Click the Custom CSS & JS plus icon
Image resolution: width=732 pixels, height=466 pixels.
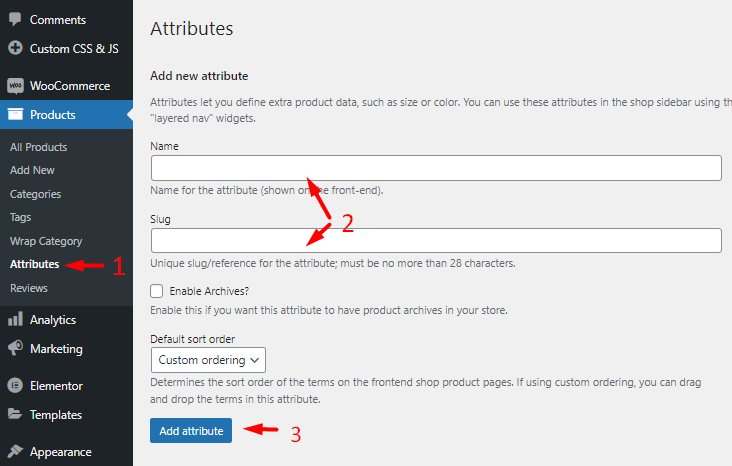pyautogui.click(x=15, y=48)
